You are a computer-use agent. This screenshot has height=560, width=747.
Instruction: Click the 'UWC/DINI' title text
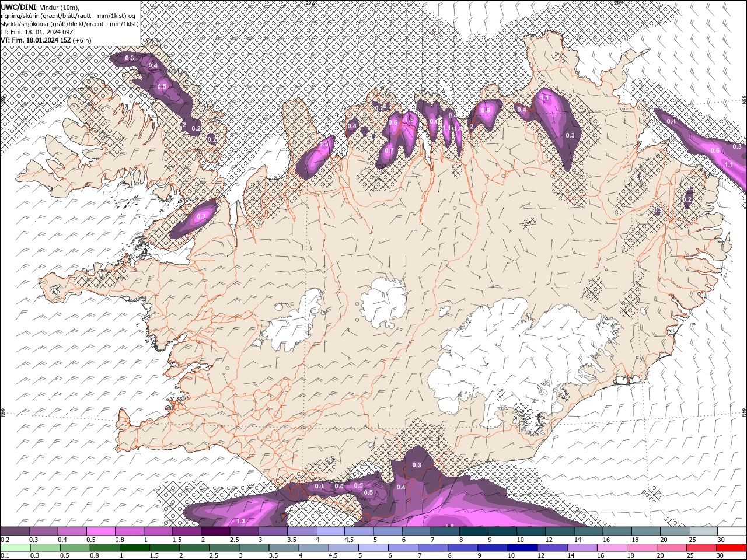click(x=18, y=6)
